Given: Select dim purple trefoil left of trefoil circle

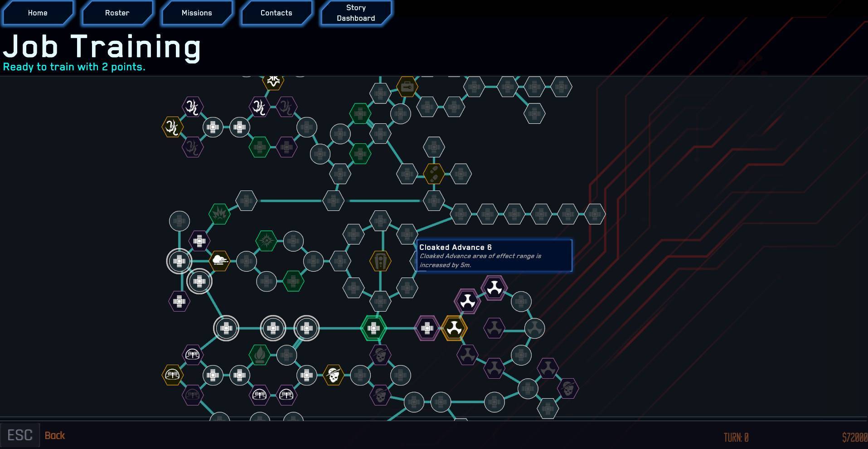Looking at the screenshot, I should (494, 328).
